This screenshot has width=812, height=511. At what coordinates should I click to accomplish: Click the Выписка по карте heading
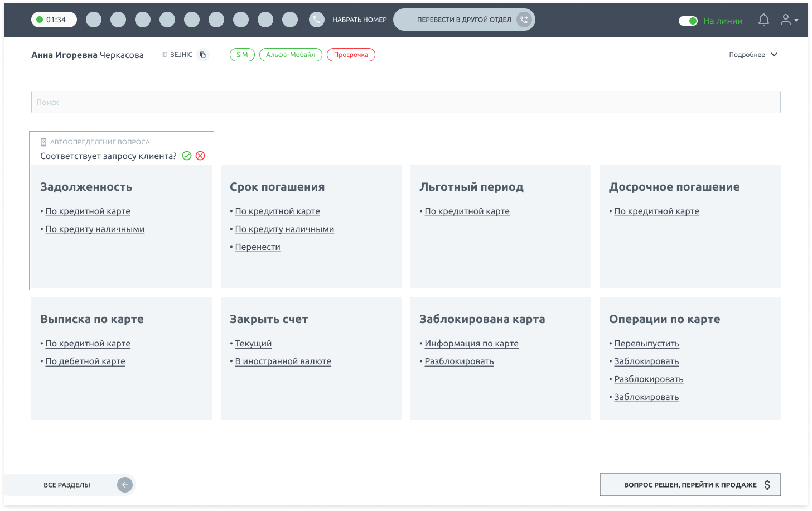[x=92, y=319]
